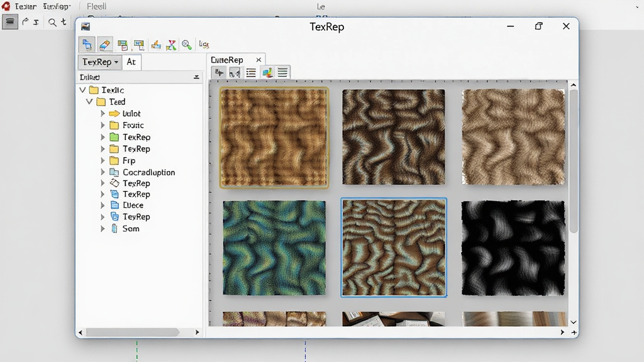Switch thumbnails to indented list view
The width and height of the screenshot is (644, 362).
coord(251,73)
